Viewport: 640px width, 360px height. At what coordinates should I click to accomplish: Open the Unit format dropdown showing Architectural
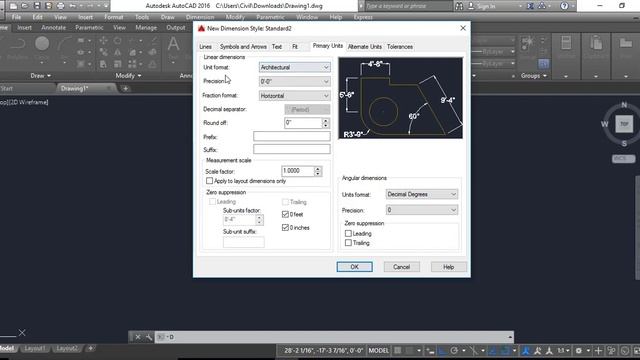click(295, 67)
